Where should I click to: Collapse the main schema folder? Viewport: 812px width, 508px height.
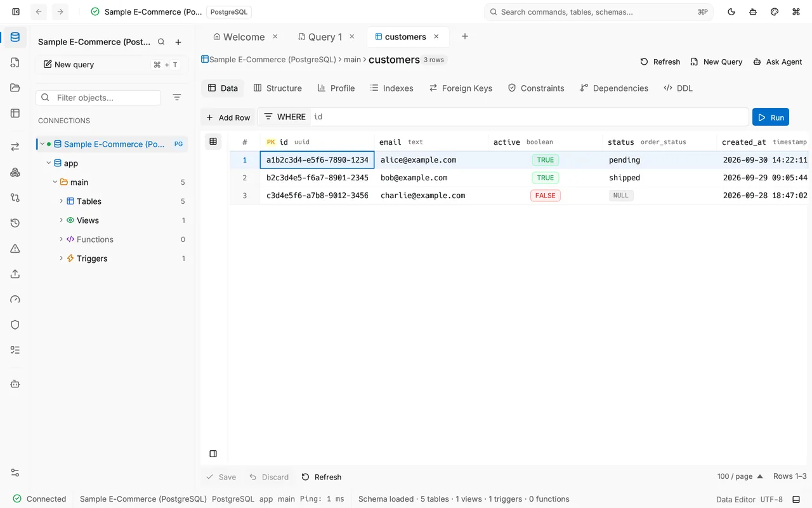[55, 182]
